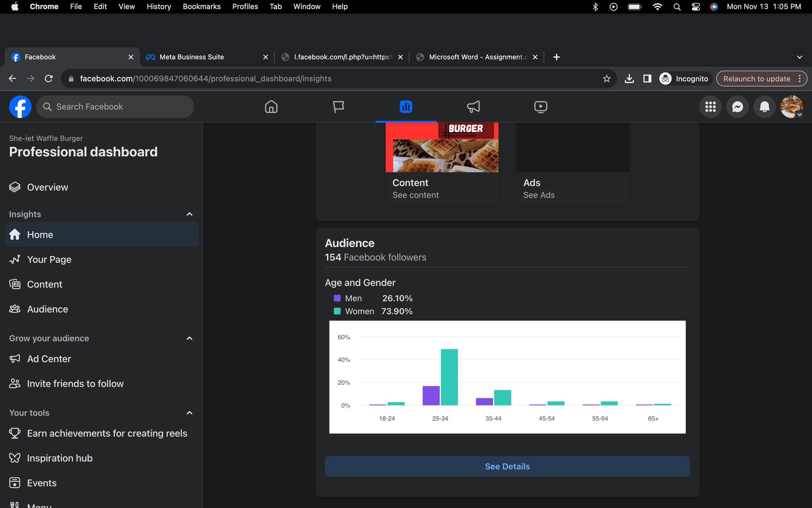Click the purple Men legend swatch
812x508 pixels.
point(337,298)
